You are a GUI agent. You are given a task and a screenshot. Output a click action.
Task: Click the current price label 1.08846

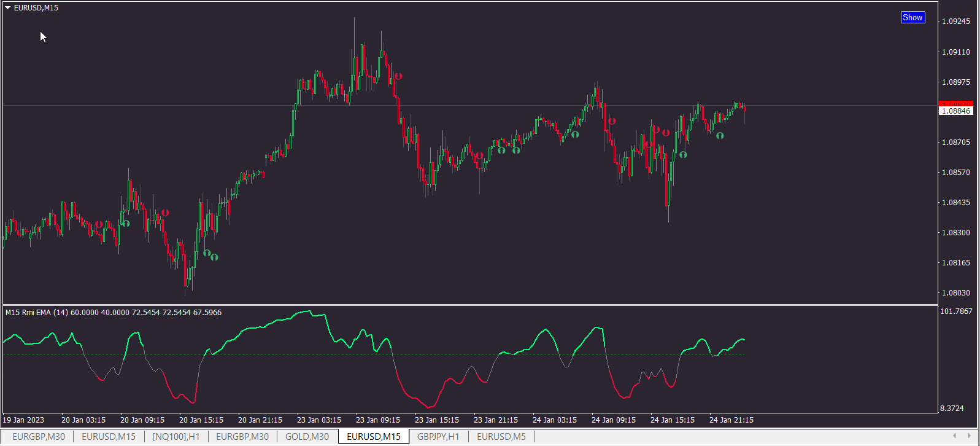[956, 111]
